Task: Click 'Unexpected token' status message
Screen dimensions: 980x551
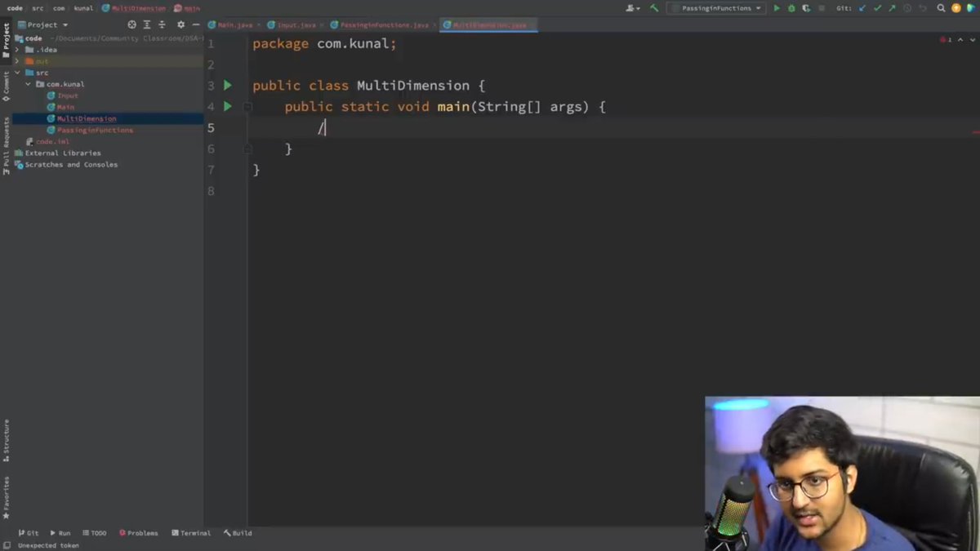Action: click(48, 545)
